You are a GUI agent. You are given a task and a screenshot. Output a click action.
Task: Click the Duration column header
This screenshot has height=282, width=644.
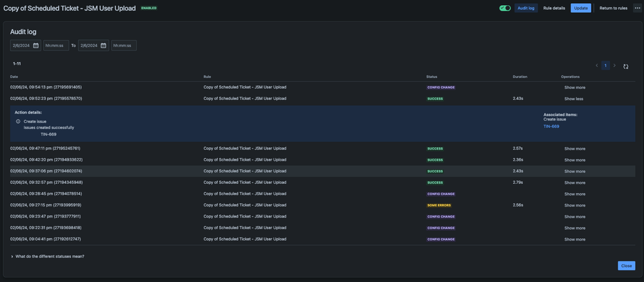pos(520,76)
